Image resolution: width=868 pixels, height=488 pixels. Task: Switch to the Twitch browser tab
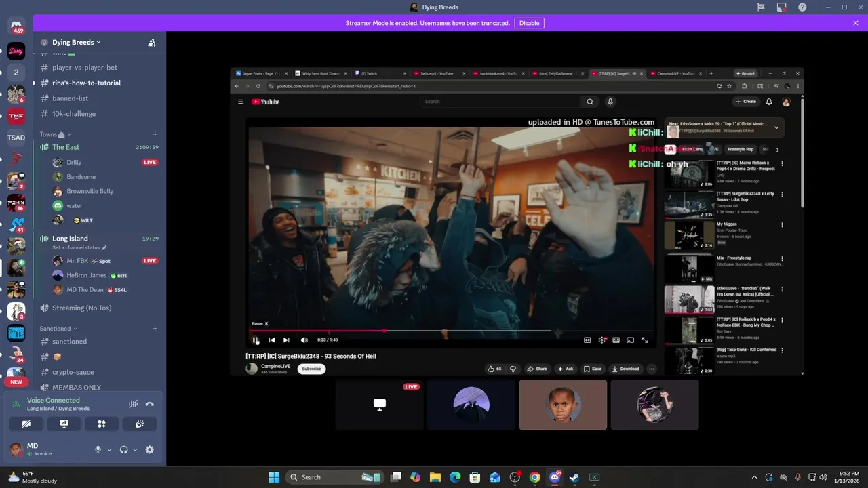(x=380, y=73)
